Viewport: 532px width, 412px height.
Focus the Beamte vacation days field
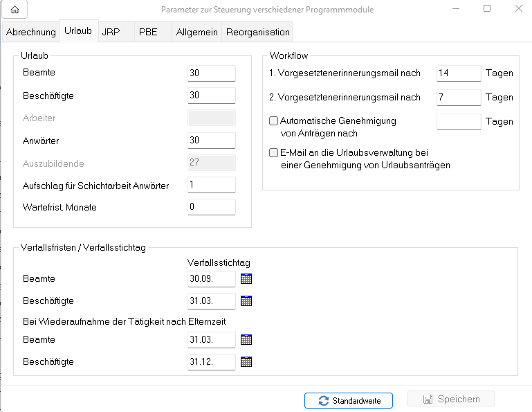pos(212,73)
